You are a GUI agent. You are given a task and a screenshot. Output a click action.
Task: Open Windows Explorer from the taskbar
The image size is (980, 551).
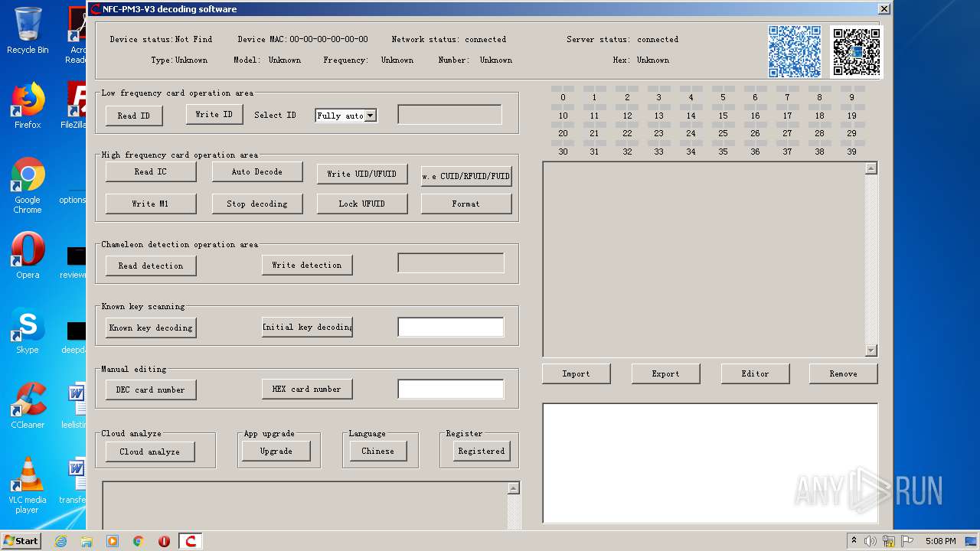pyautogui.click(x=87, y=541)
